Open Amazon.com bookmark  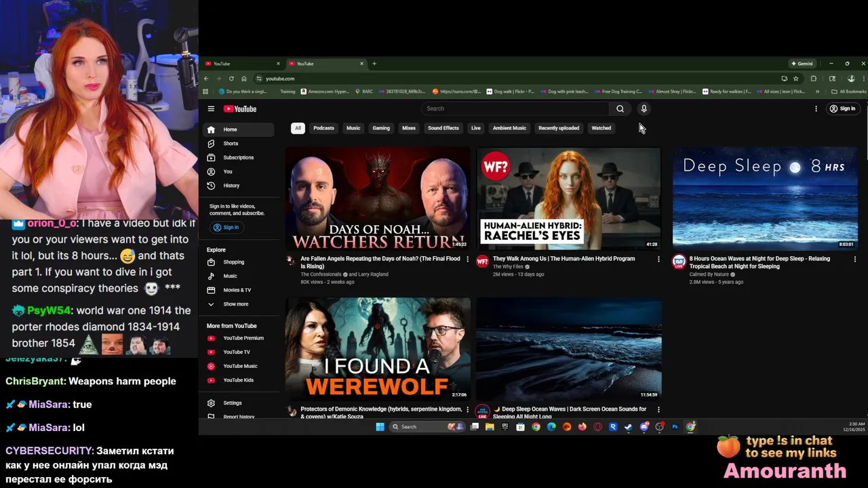point(325,91)
